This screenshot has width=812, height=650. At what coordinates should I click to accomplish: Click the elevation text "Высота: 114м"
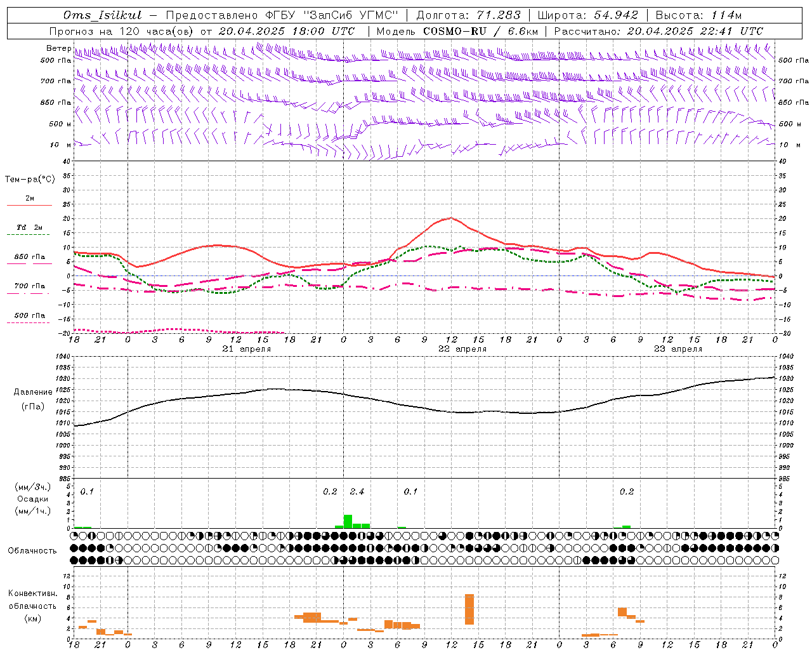click(x=698, y=15)
